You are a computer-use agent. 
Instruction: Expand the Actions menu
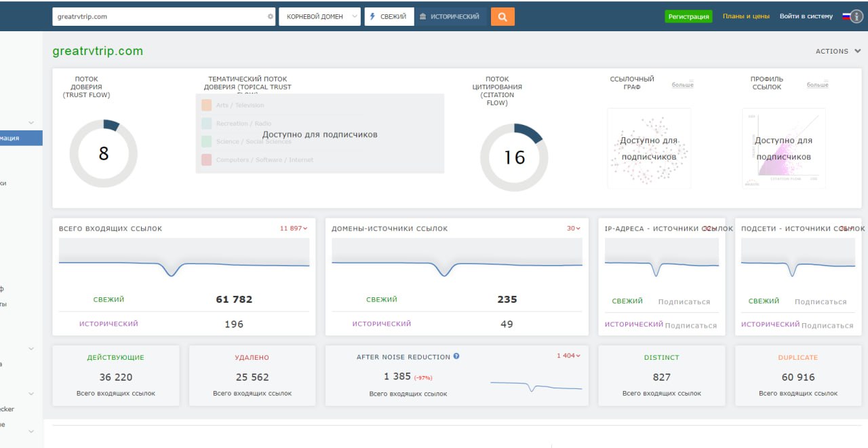[837, 51]
